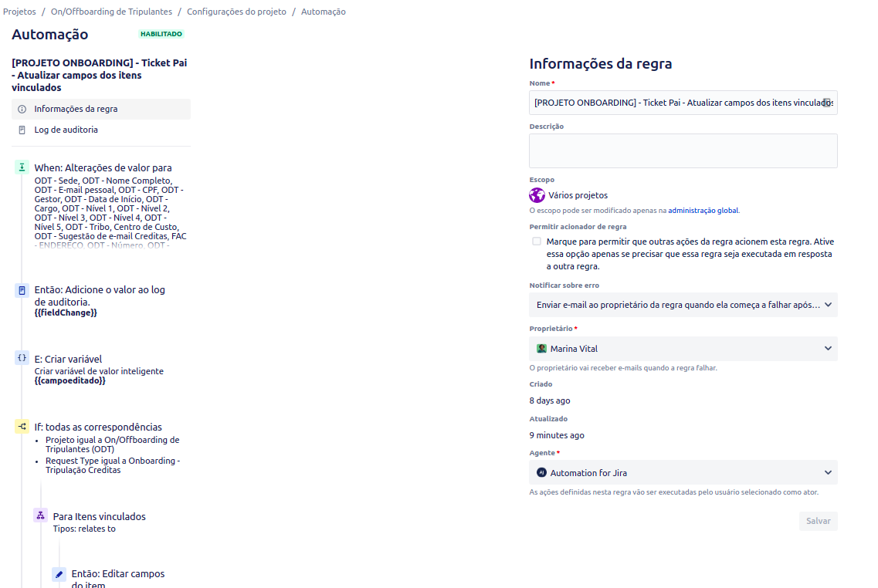Select the Para Itens vinculados branch
Screen dimensions: 878x588
click(x=99, y=516)
